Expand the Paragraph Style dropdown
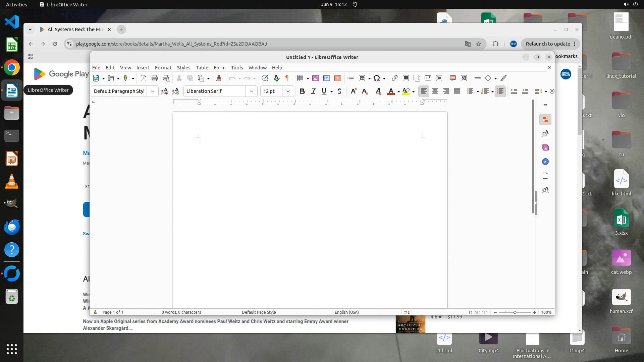644x362 pixels. tap(153, 91)
